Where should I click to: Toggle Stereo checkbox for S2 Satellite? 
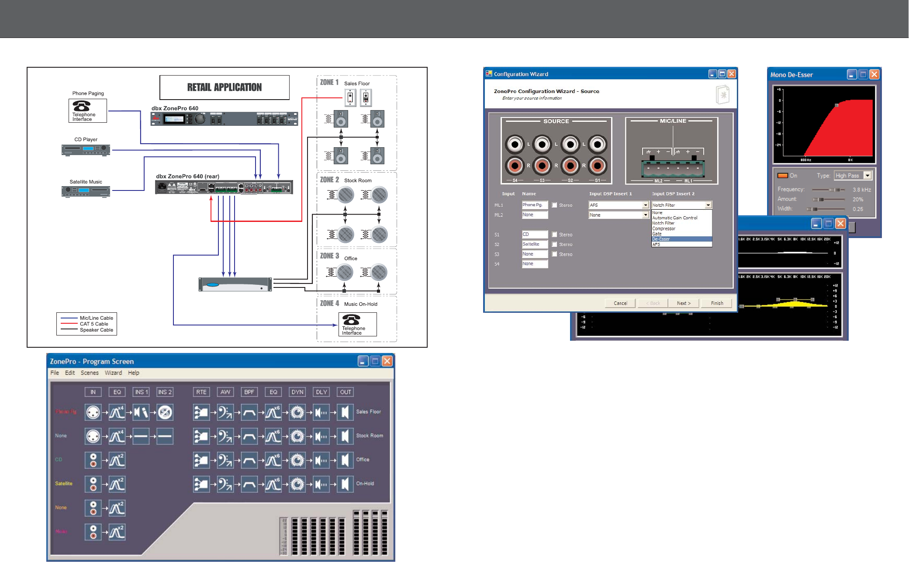554,244
